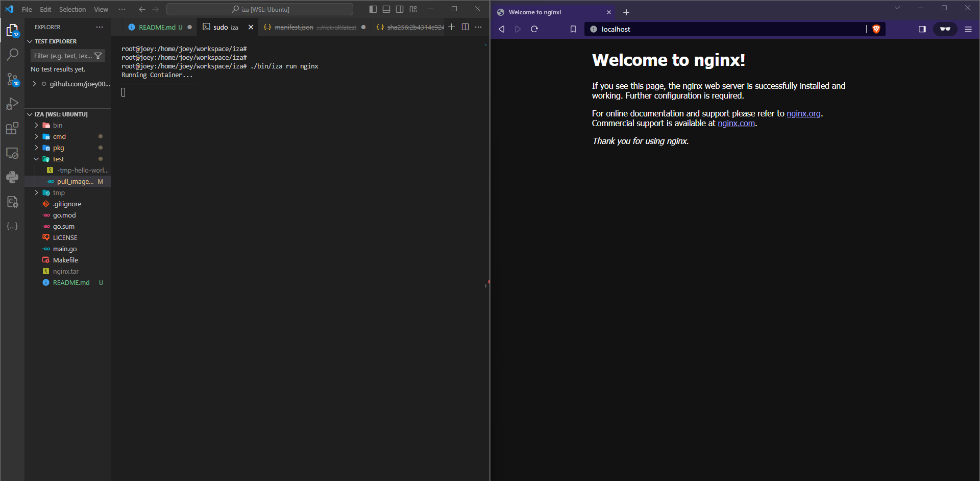Customize layout icon in VS Code title bar
This screenshot has height=481, width=980.
click(413, 9)
